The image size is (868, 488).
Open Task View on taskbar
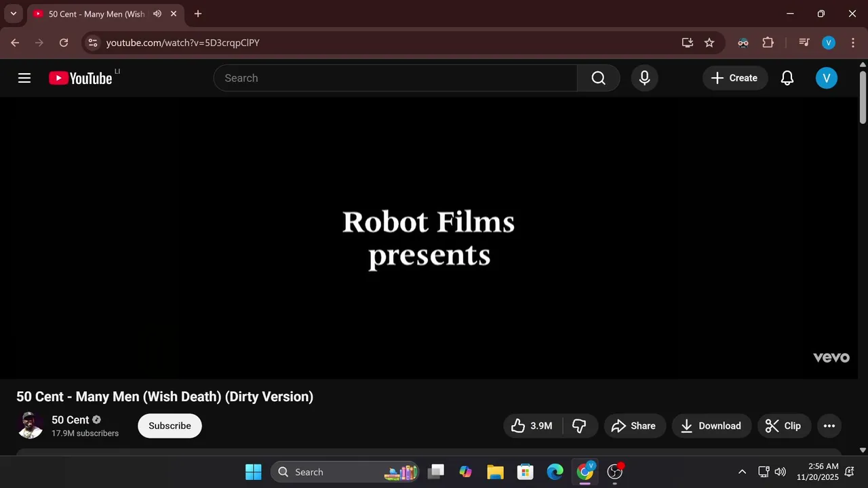[436, 472]
